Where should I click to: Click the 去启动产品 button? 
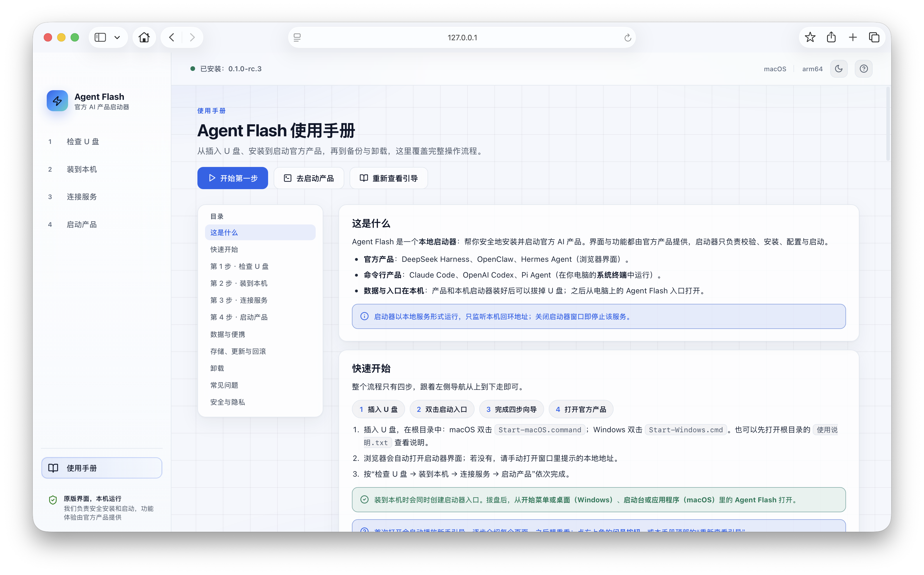coord(308,178)
